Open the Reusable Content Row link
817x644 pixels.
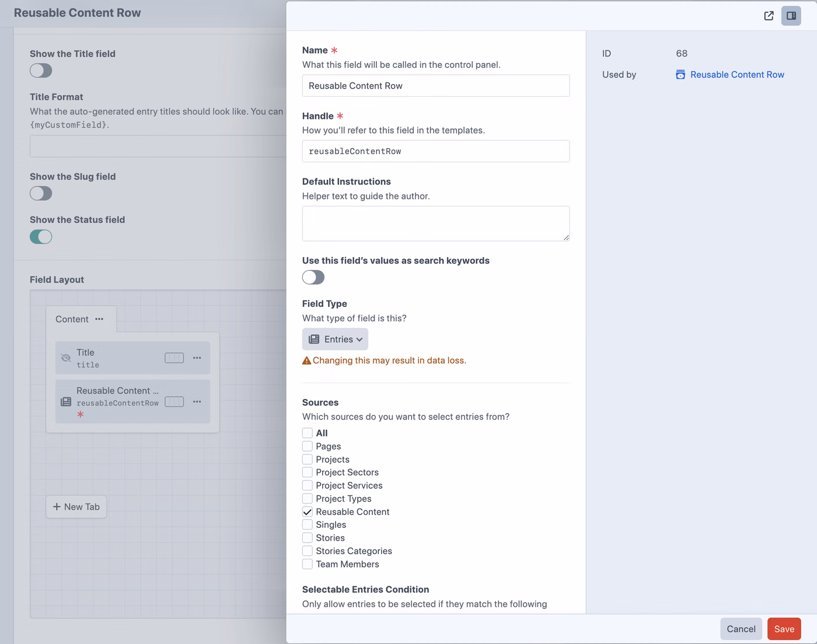[x=737, y=75]
